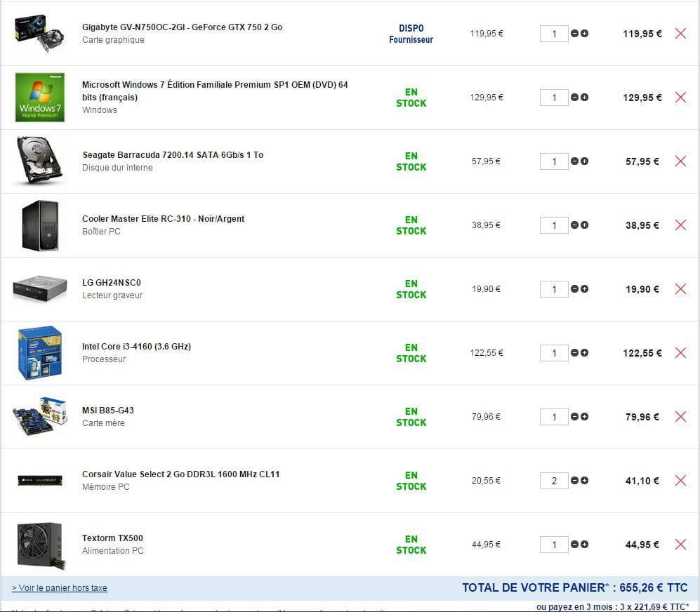The width and height of the screenshot is (700, 612).
Task: Increase quantity of Cooler Master Elite case
Action: pyautogui.click(x=584, y=225)
